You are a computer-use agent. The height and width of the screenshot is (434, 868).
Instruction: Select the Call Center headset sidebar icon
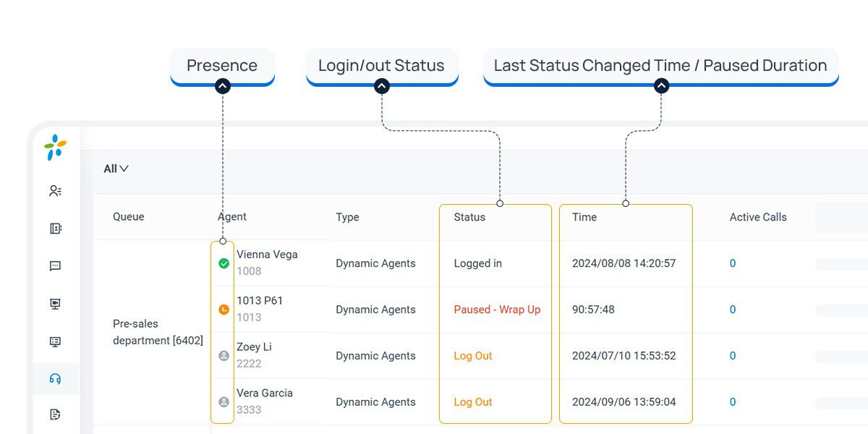(55, 379)
